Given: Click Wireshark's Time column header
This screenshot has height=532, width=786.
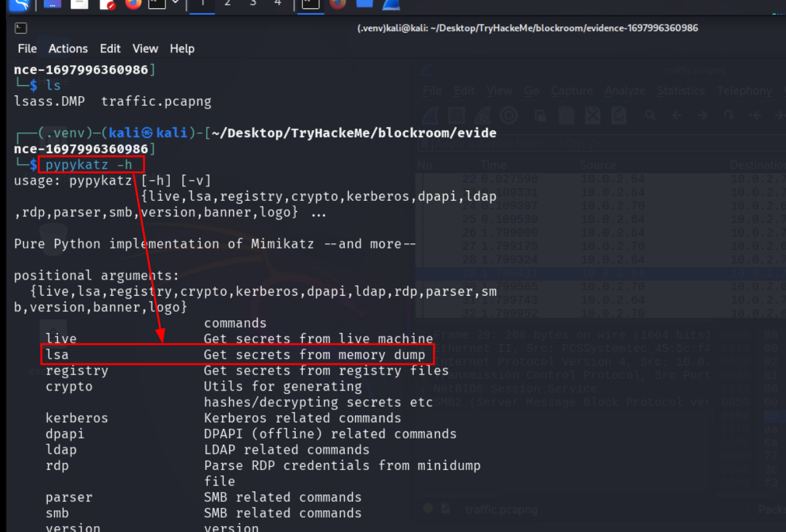Looking at the screenshot, I should click(x=493, y=165).
